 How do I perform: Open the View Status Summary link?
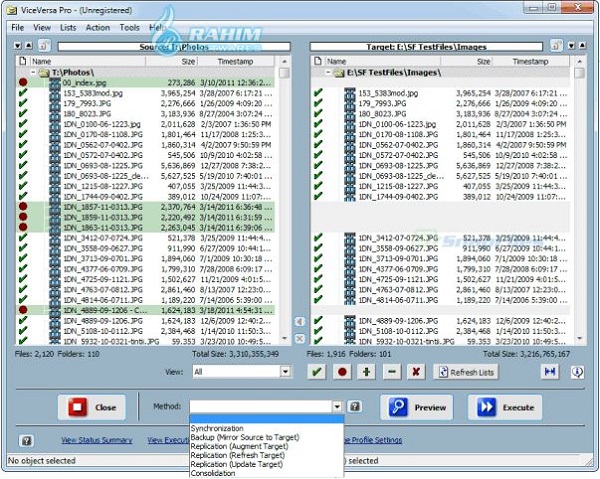point(97,440)
